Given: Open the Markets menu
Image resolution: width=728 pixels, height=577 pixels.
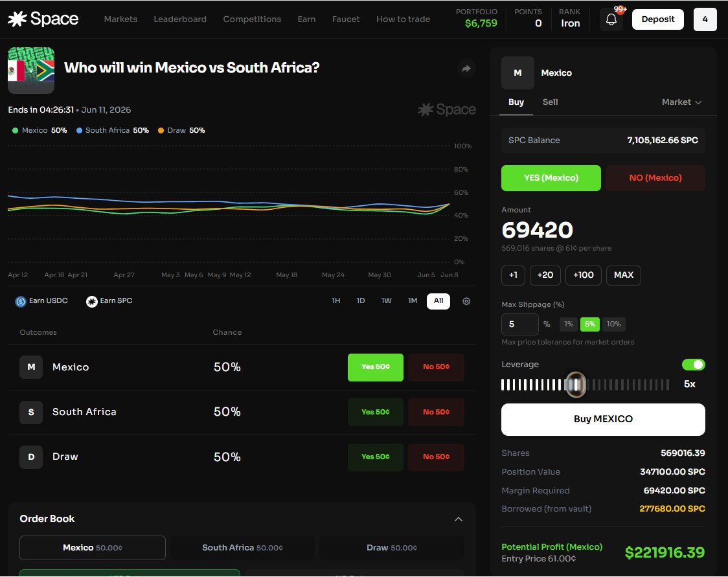Looking at the screenshot, I should click(120, 19).
